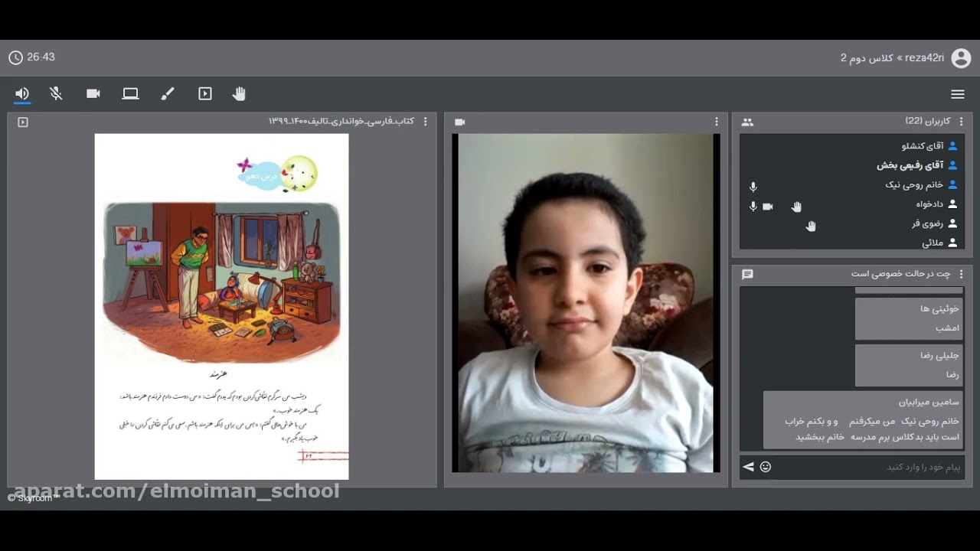The height and width of the screenshot is (551, 980).
Task: Click the user account avatar icon
Action: (x=961, y=58)
